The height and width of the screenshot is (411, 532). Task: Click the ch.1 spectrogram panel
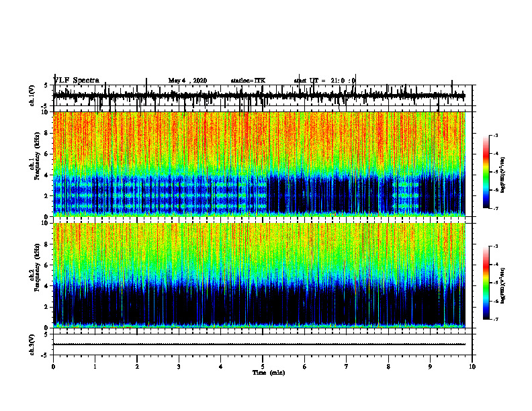259,164
